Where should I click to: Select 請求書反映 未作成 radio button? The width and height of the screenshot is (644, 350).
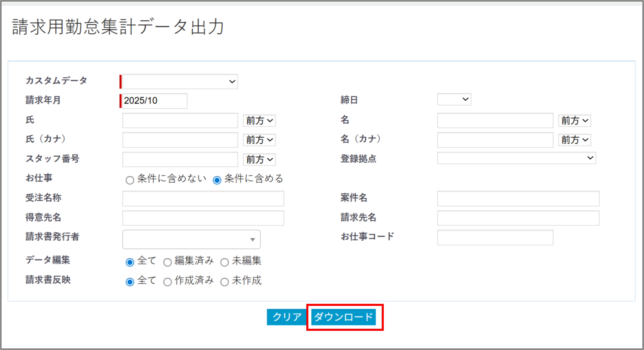click(x=225, y=282)
